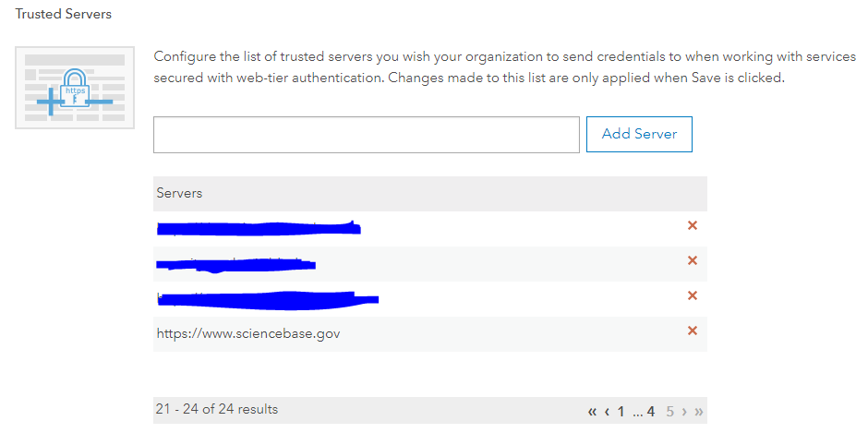Open page 1 of server results
Viewport: 868px width, 445px height.
[621, 412]
